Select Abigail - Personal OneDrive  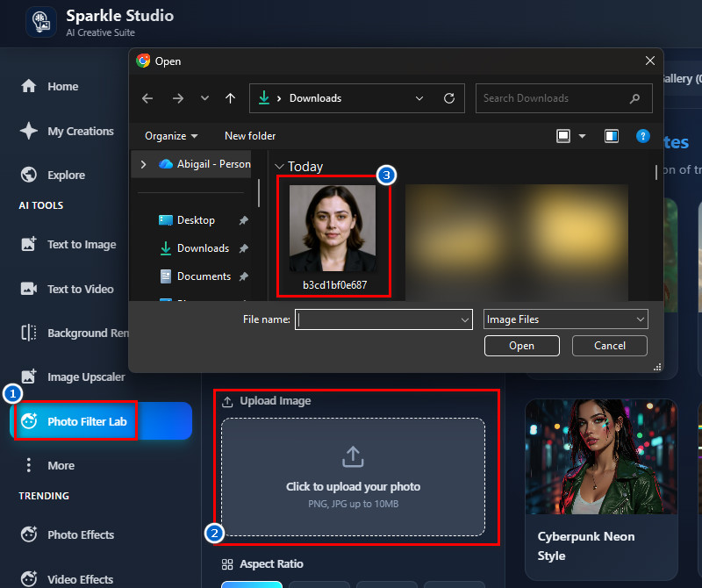204,164
